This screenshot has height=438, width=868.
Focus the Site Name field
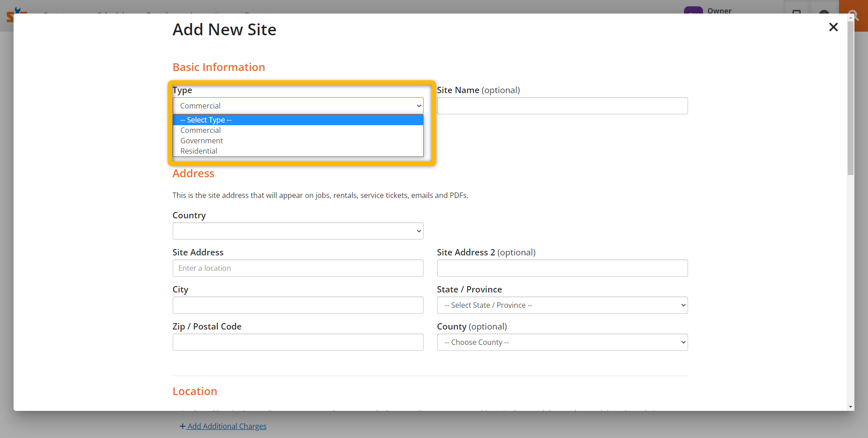point(562,106)
